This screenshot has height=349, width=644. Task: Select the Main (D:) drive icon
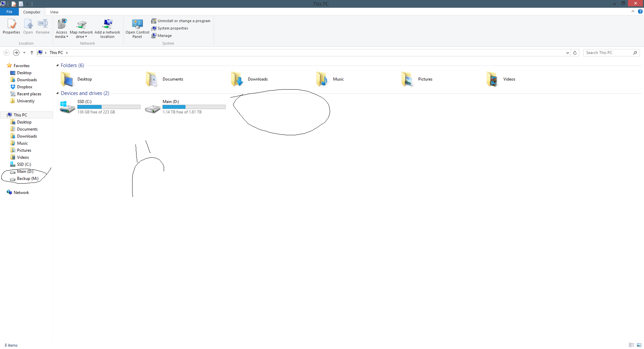click(x=153, y=109)
